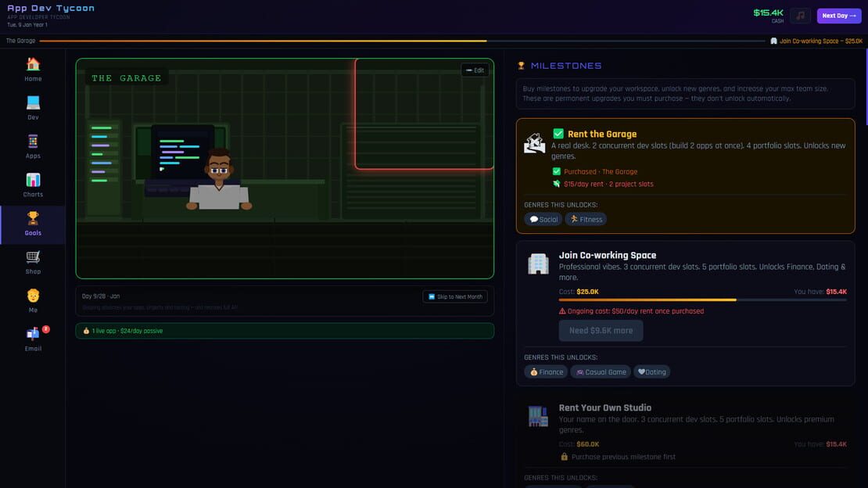Viewport: 868px width, 488px height.
Task: Open the Dev laptop section
Action: tap(33, 109)
